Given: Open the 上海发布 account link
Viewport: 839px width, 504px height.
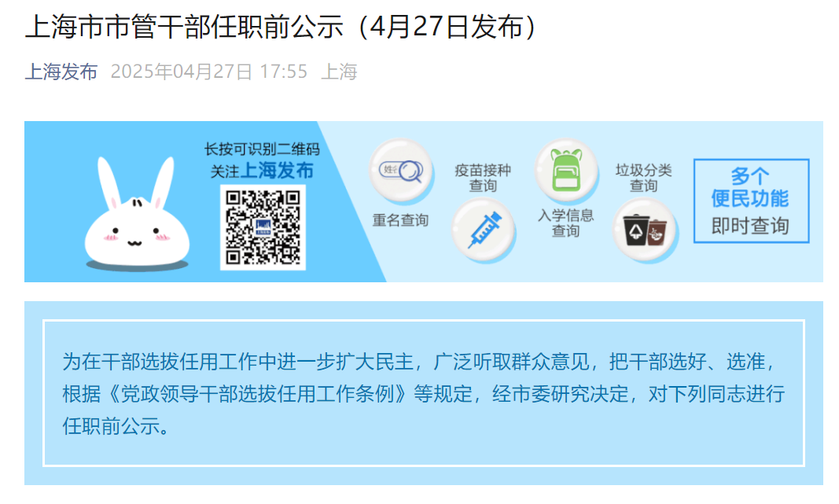Looking at the screenshot, I should click(61, 72).
